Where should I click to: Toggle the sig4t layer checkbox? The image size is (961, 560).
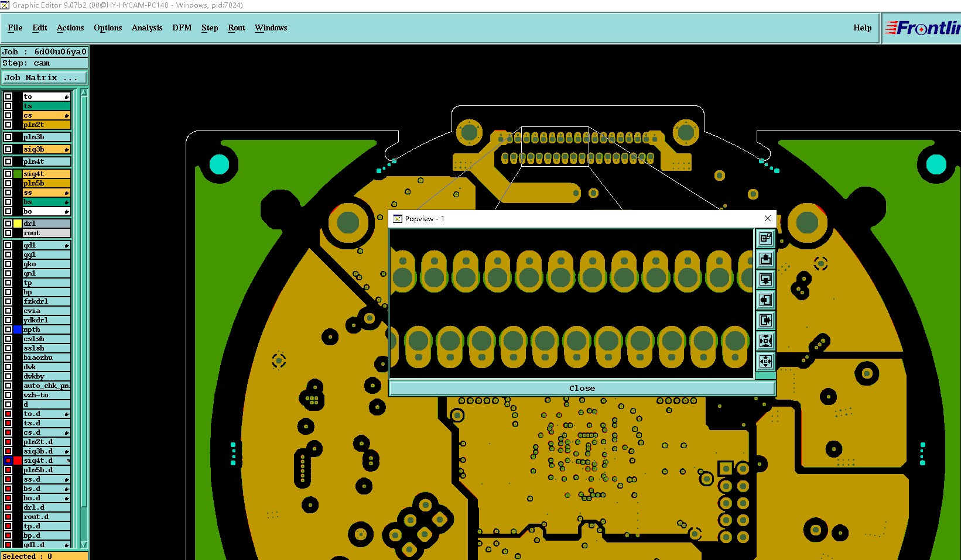[8, 174]
